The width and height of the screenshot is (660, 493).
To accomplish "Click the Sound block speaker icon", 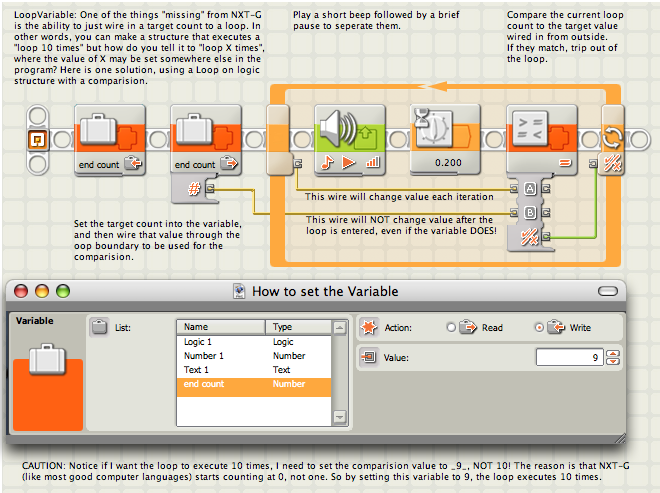I will 338,128.
